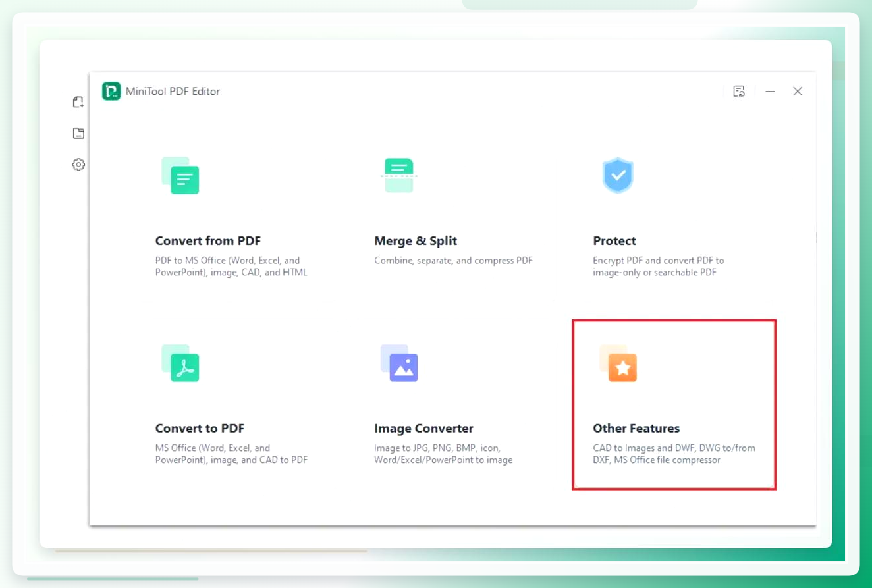Choose the Protect heading
The image size is (872, 588).
point(614,241)
